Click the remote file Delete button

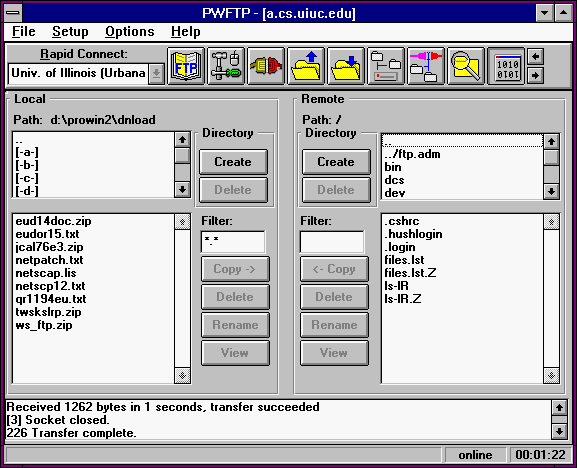click(x=334, y=297)
